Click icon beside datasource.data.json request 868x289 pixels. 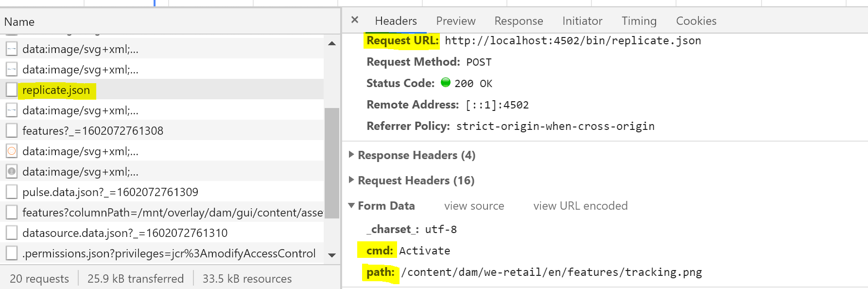tap(12, 233)
